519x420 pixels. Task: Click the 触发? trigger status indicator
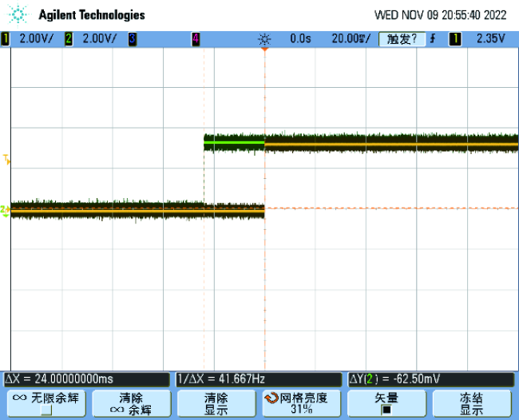click(402, 38)
